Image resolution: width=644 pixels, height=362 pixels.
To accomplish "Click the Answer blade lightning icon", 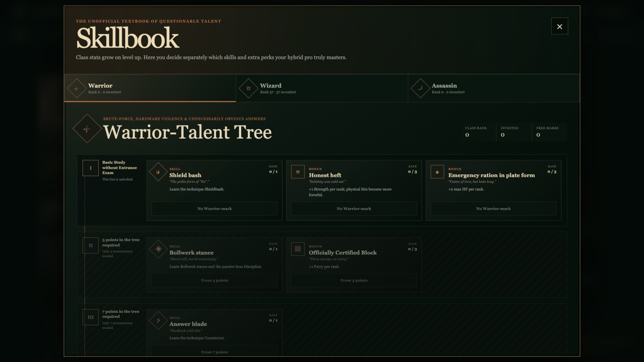I will [158, 320].
